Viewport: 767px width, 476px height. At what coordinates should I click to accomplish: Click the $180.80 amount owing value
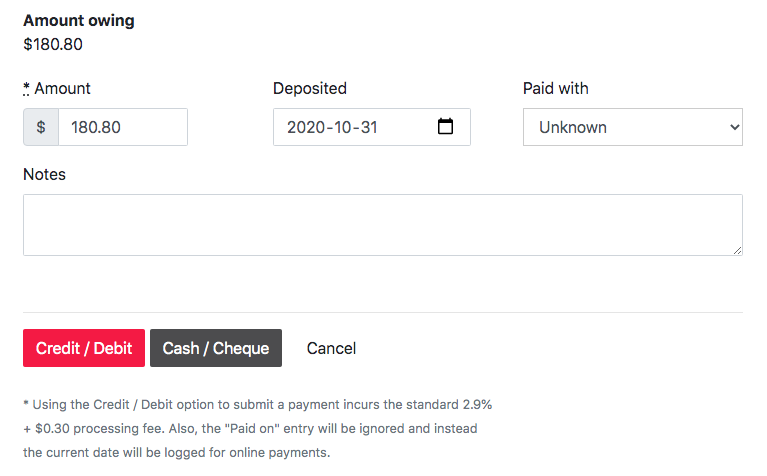click(53, 45)
